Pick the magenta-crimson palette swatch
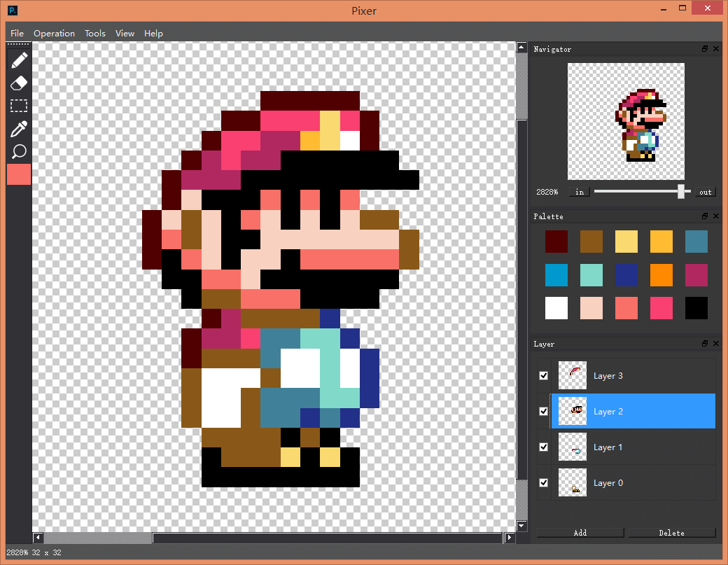The width and height of the screenshot is (728, 565). (x=696, y=275)
